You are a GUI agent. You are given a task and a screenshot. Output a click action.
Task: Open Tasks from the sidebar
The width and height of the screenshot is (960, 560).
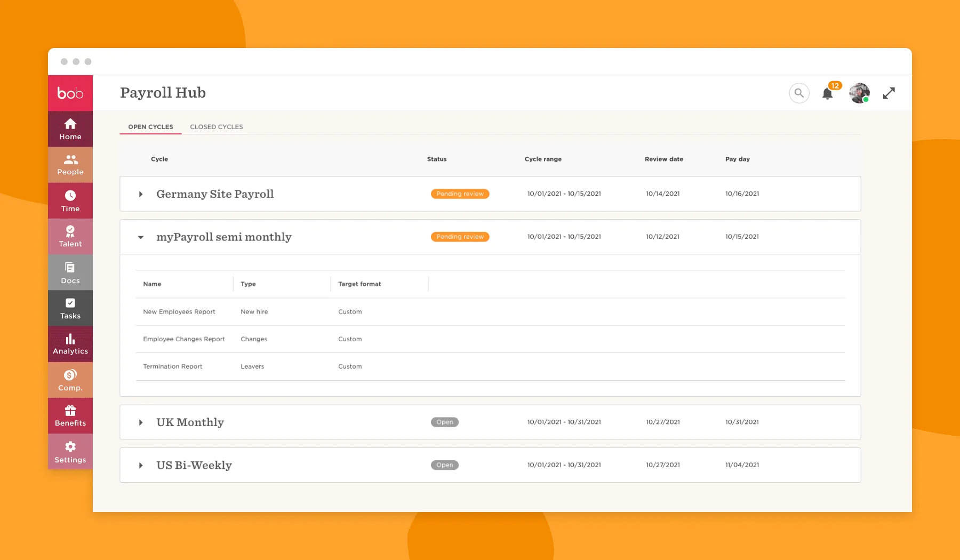(x=70, y=308)
